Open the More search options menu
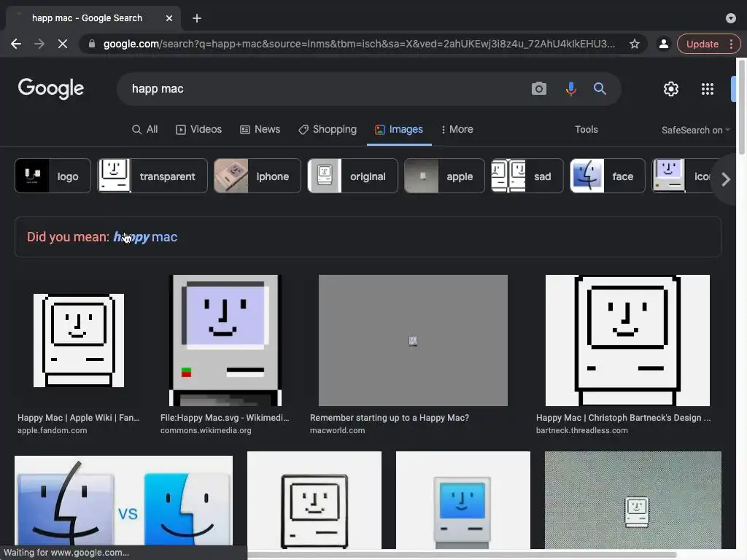This screenshot has width=747, height=560. click(457, 130)
